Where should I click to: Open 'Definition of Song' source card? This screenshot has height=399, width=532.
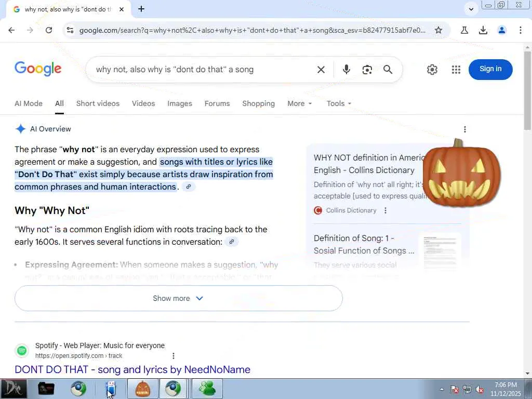364,244
